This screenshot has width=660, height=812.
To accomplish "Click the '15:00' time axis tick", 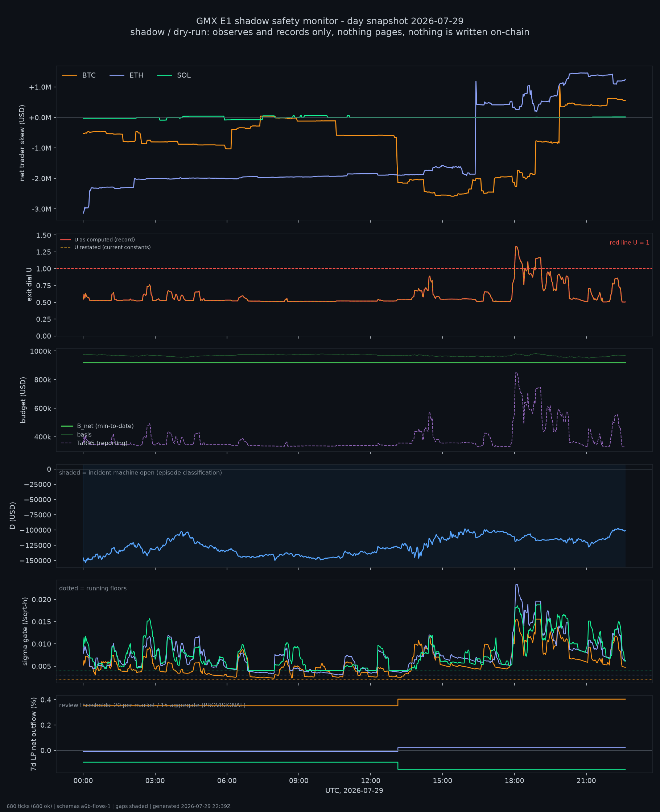I will [x=442, y=781].
